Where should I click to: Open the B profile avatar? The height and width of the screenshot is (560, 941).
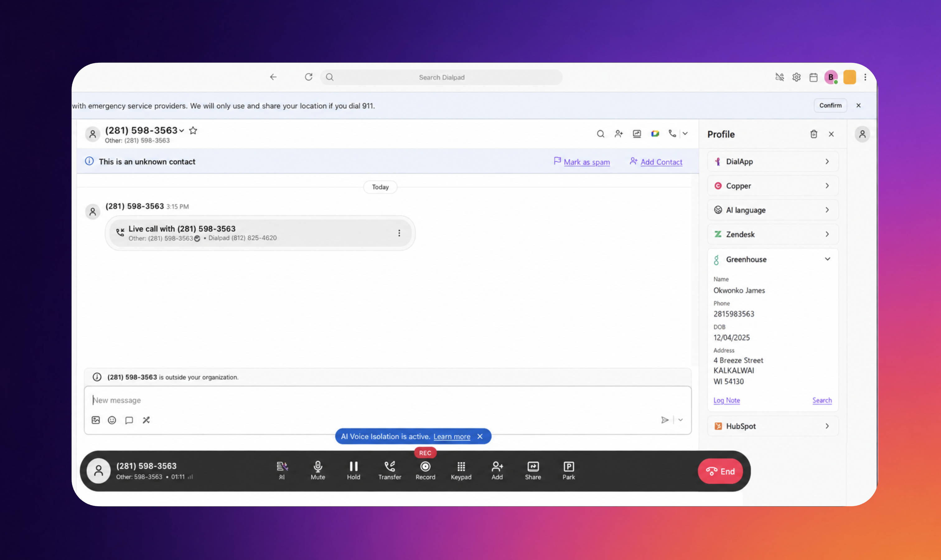coord(831,77)
